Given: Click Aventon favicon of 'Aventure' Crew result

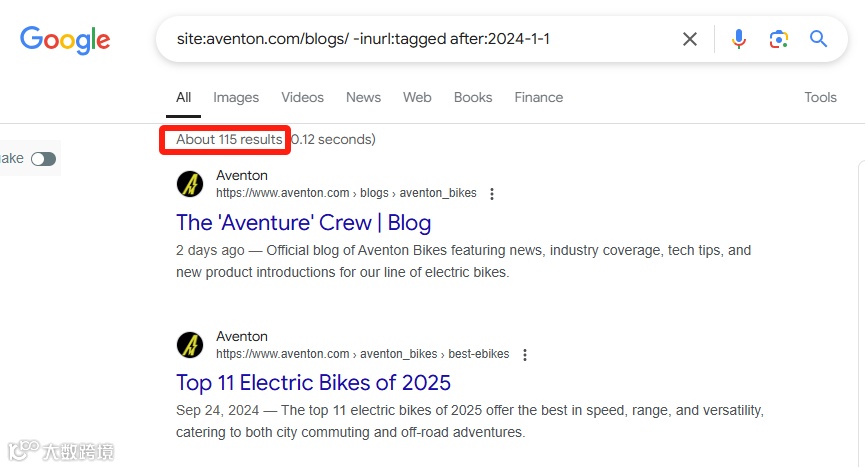Looking at the screenshot, I should coord(190,184).
